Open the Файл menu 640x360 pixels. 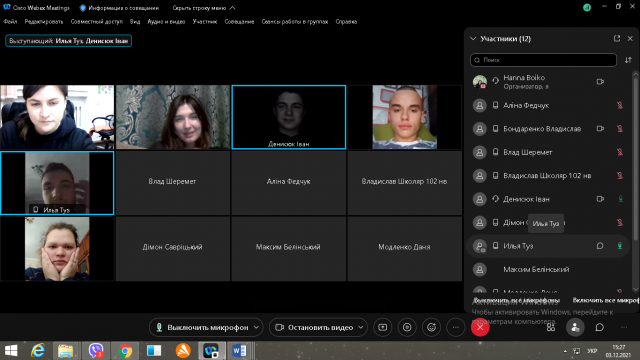(x=10, y=22)
